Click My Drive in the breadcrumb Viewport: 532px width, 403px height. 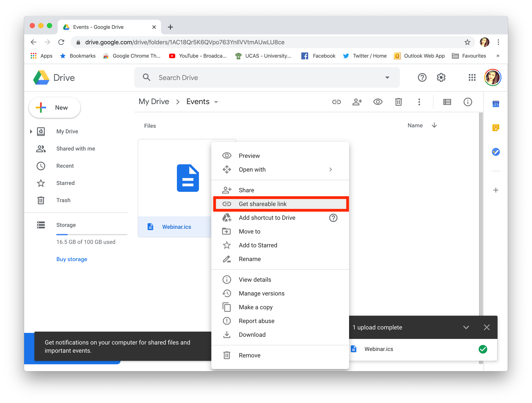154,102
